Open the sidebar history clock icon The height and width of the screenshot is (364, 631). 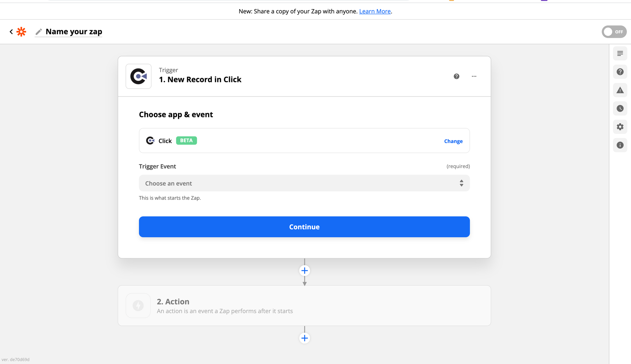[620, 108]
